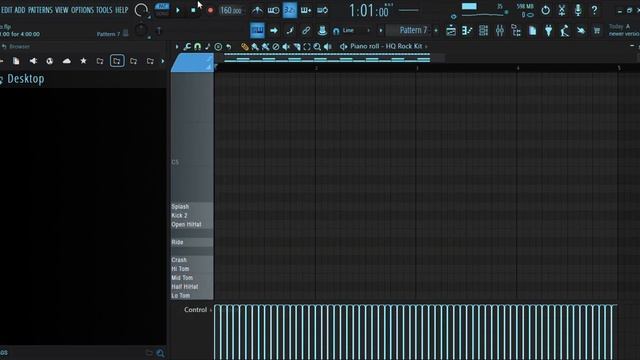Select the dashed-square Select tool
This screenshot has width=640, height=360.
coord(307,47)
